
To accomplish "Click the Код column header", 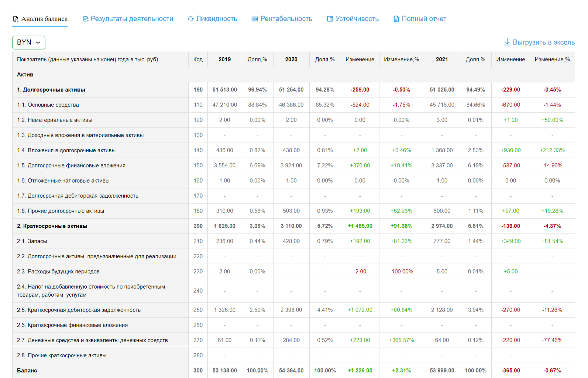I will (x=198, y=59).
